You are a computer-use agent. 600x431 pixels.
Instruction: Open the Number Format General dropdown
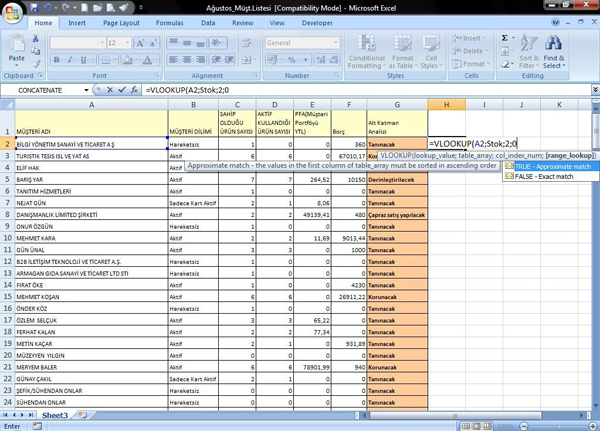(x=336, y=43)
